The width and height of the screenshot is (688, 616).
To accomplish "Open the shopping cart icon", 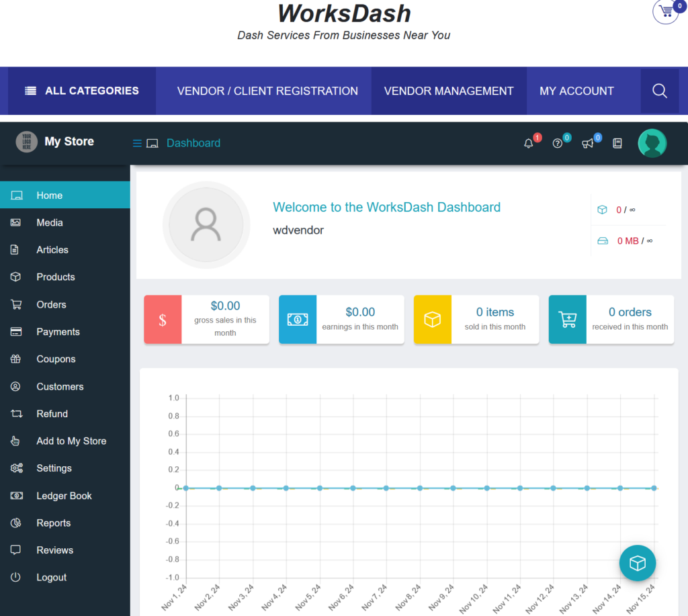I will tap(666, 11).
